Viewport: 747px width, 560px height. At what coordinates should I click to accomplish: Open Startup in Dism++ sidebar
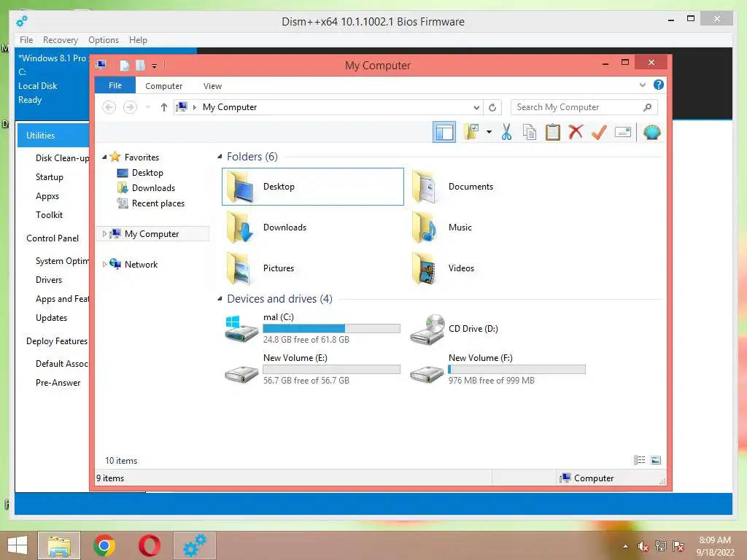click(x=50, y=177)
